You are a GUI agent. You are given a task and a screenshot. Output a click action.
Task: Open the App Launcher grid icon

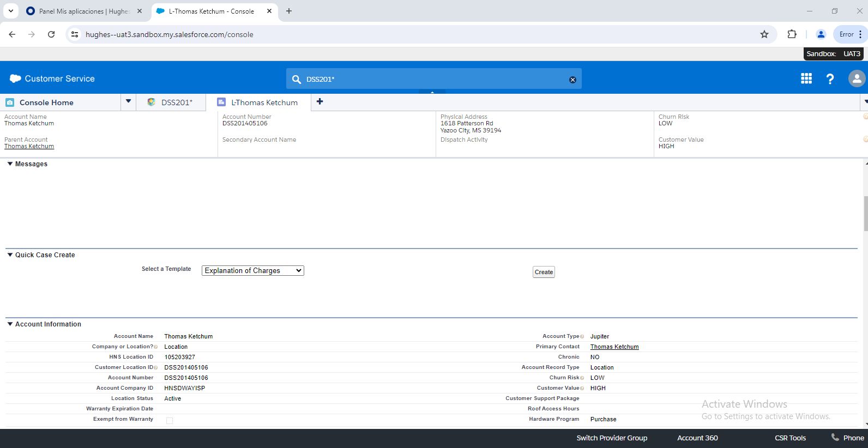[x=806, y=78]
